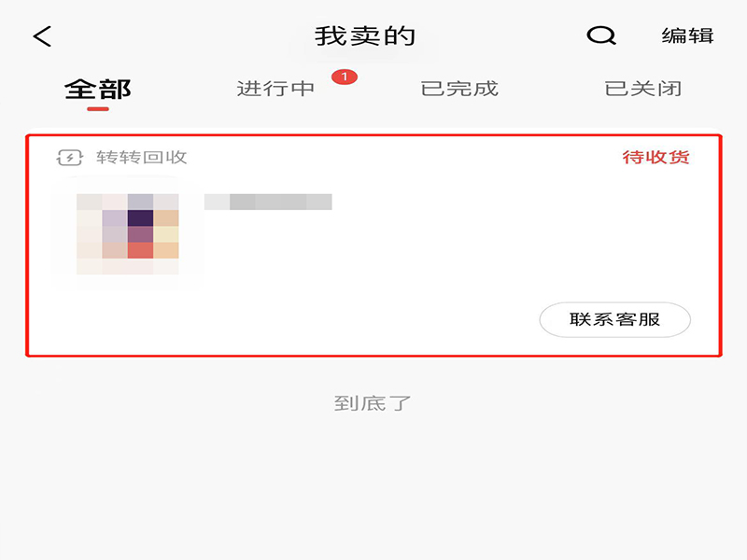The height and width of the screenshot is (560, 747).
Task: Contact support via 联系客服 button
Action: tap(614, 319)
